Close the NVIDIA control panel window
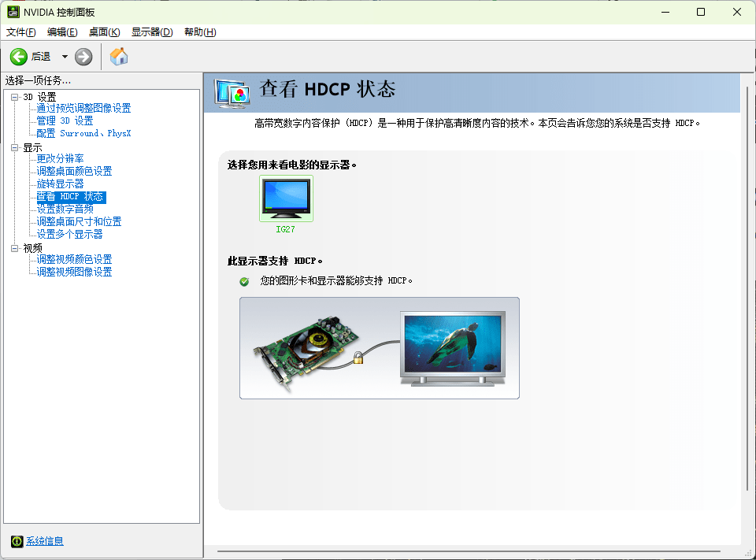This screenshot has width=756, height=560. tap(737, 12)
